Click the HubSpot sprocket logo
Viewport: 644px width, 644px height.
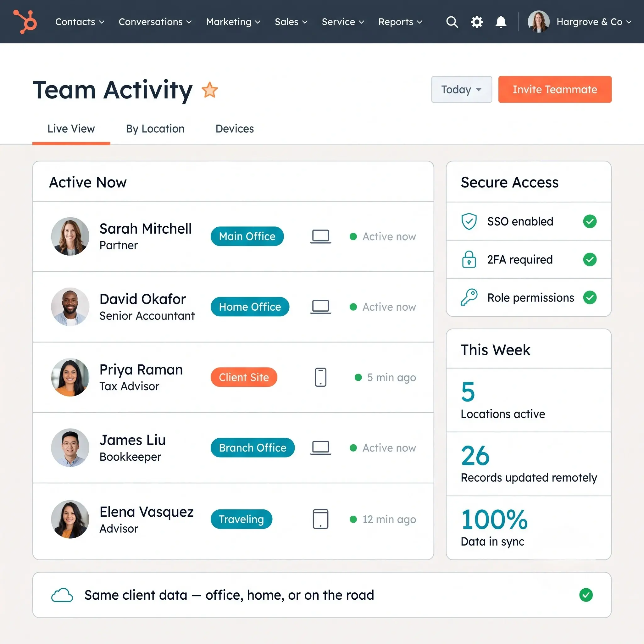tap(25, 22)
